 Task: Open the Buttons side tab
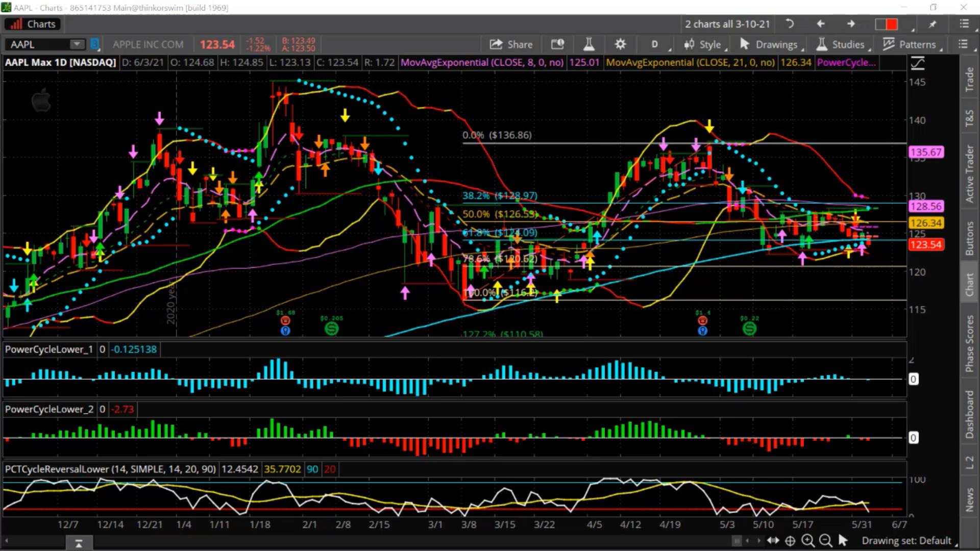coord(969,238)
